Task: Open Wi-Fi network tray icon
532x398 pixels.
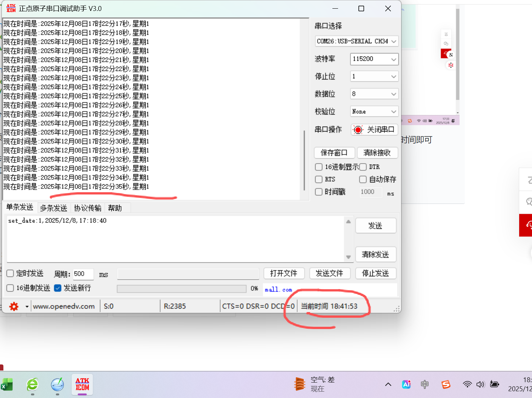Action: click(467, 384)
